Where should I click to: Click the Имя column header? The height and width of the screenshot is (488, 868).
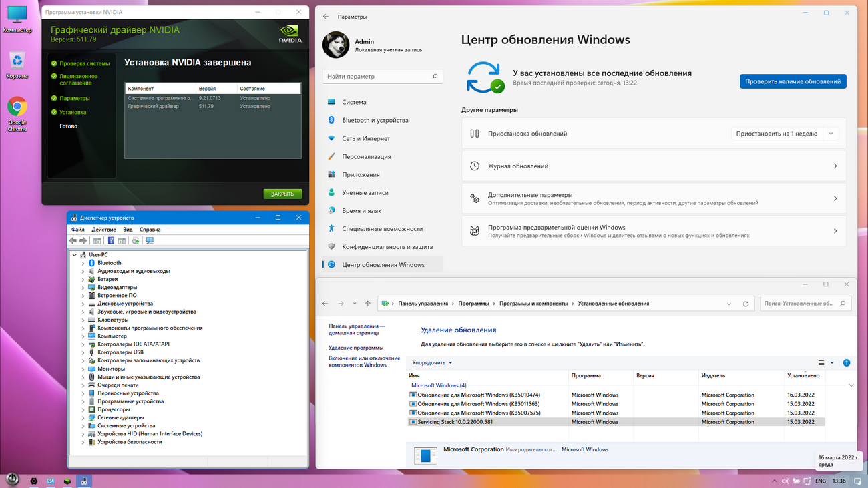pos(487,376)
